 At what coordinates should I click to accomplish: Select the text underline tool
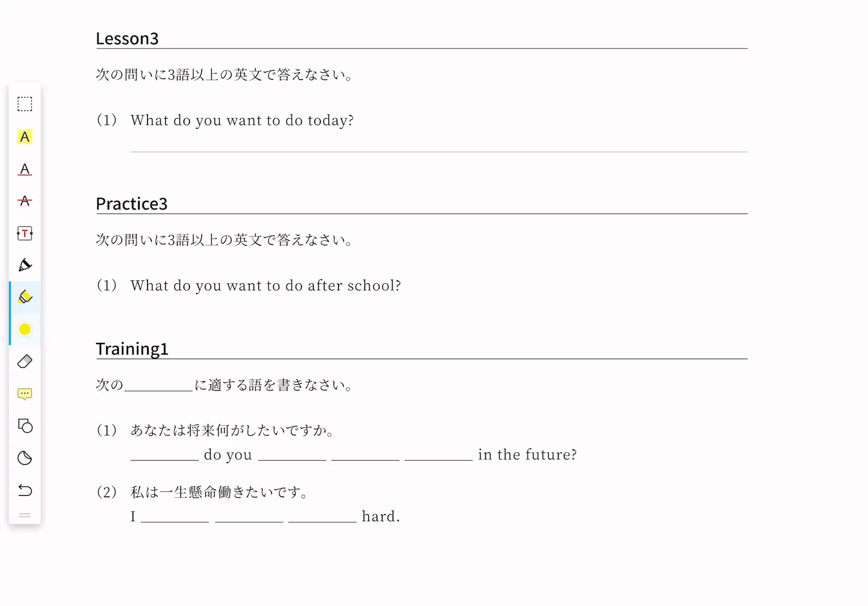(25, 169)
